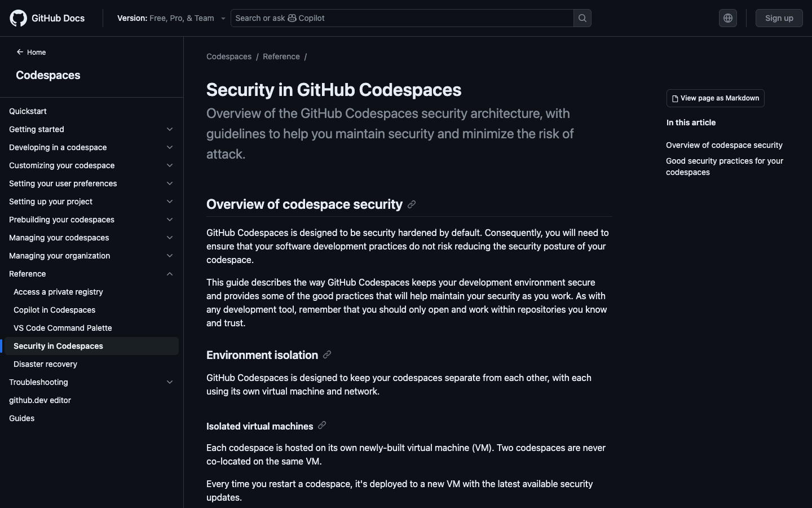Expand the Troubleshooting section
The image size is (812, 508).
pyautogui.click(x=169, y=382)
